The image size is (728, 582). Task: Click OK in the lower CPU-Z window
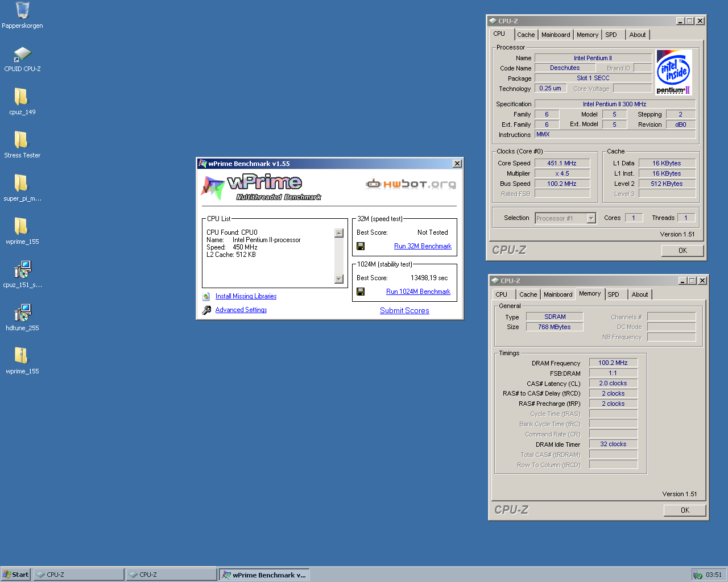coord(685,510)
